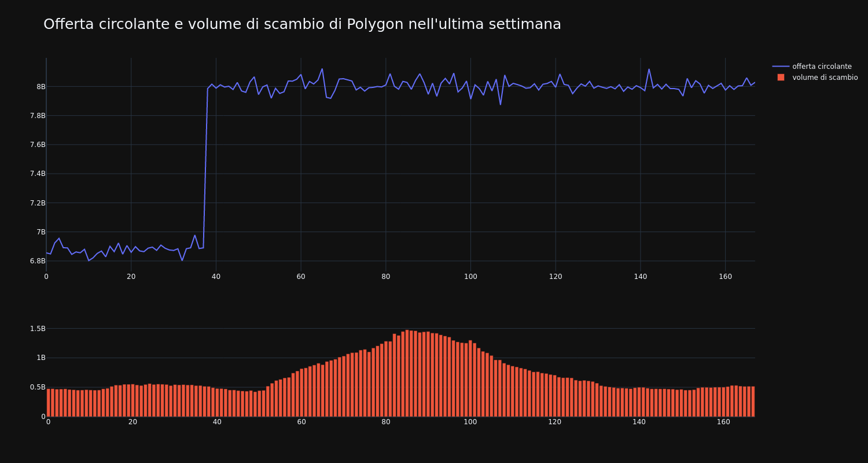The image size is (868, 463).
Task: Toggle the 'offerta circolante' legend entry
Action: tap(812, 67)
